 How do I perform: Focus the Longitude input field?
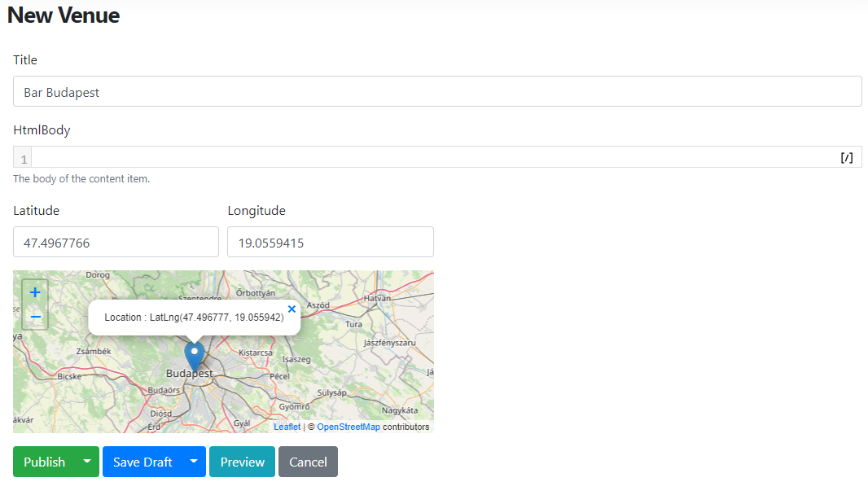(331, 242)
